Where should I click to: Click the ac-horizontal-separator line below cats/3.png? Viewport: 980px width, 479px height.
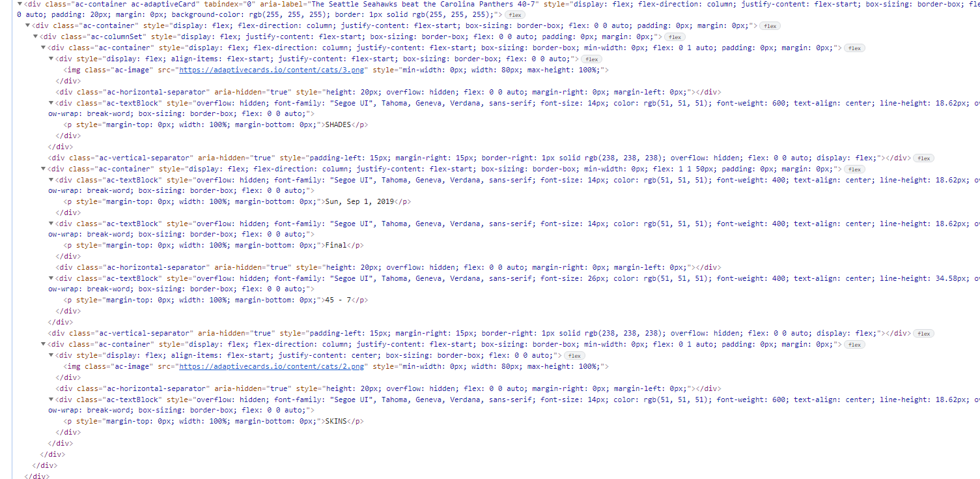coord(388,93)
